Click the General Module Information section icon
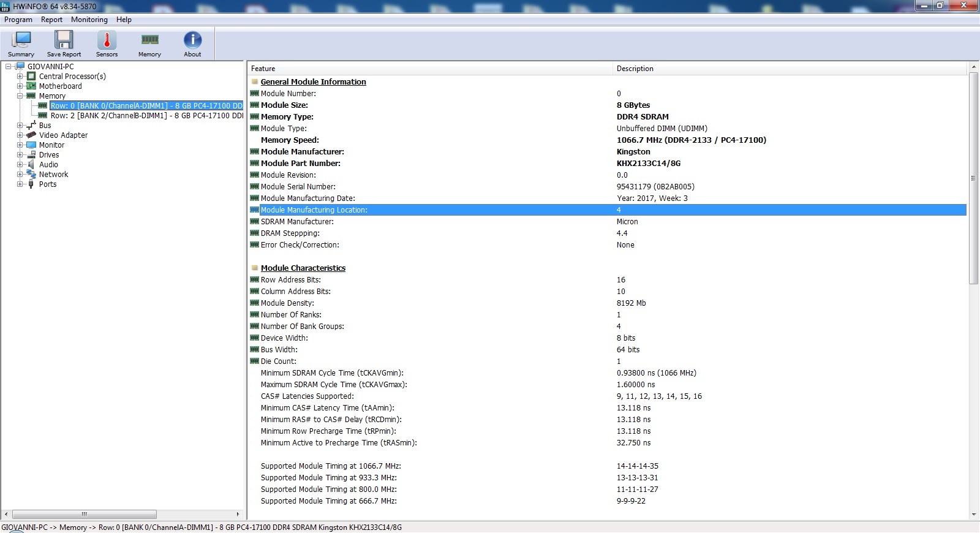Screen dimensions: 980x533 tap(254, 81)
